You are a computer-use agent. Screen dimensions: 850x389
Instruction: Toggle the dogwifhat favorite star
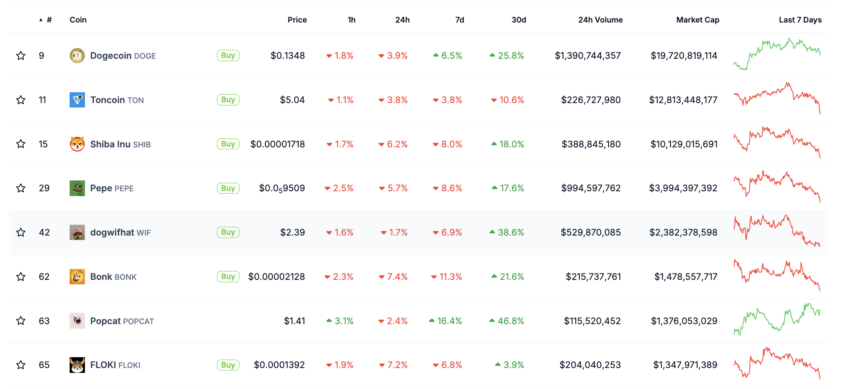[21, 232]
